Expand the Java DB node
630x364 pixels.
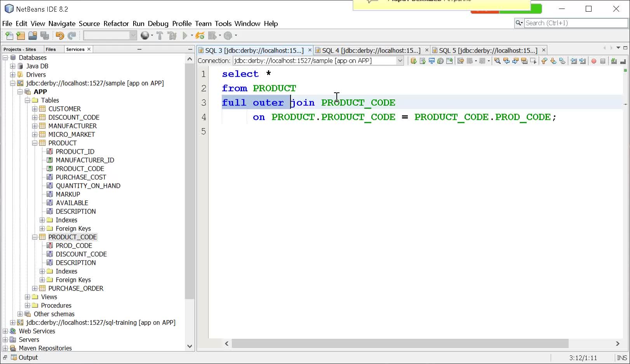click(12, 66)
